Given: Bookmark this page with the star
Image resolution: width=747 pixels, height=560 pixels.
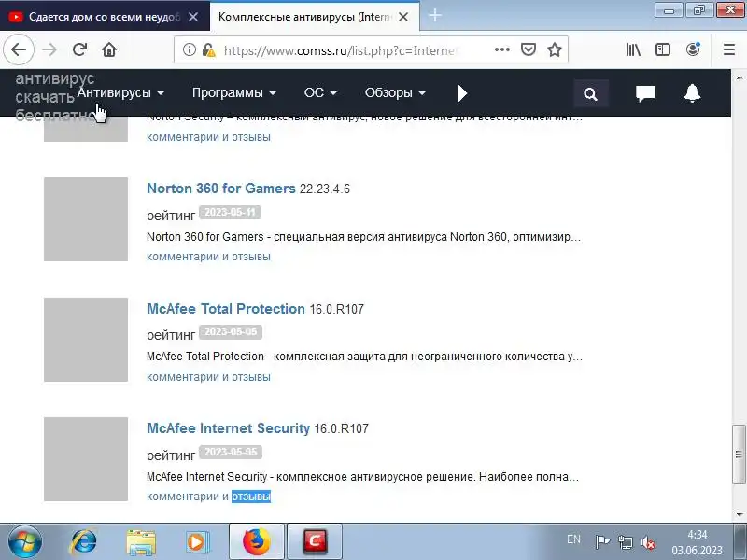Looking at the screenshot, I should click(x=554, y=49).
